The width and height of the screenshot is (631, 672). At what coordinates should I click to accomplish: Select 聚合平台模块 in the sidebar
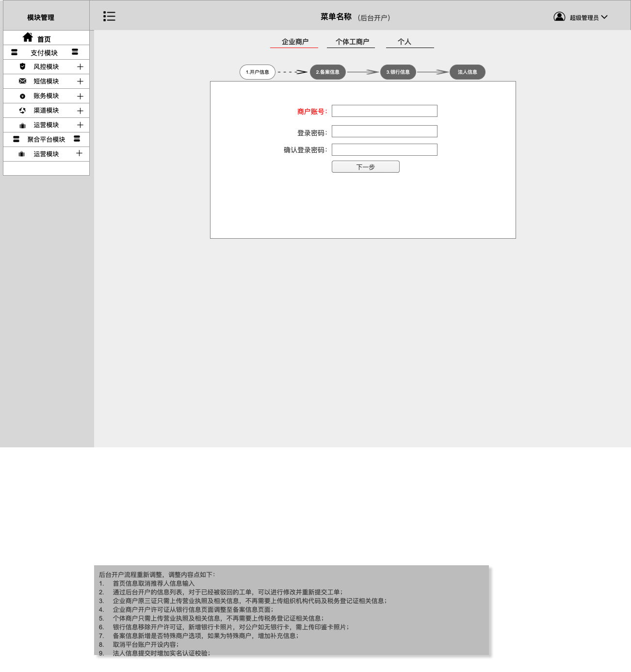point(46,139)
